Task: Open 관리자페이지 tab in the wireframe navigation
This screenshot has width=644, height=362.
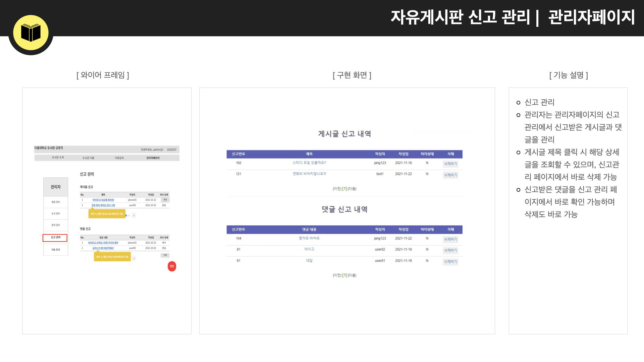Action: coord(153,158)
